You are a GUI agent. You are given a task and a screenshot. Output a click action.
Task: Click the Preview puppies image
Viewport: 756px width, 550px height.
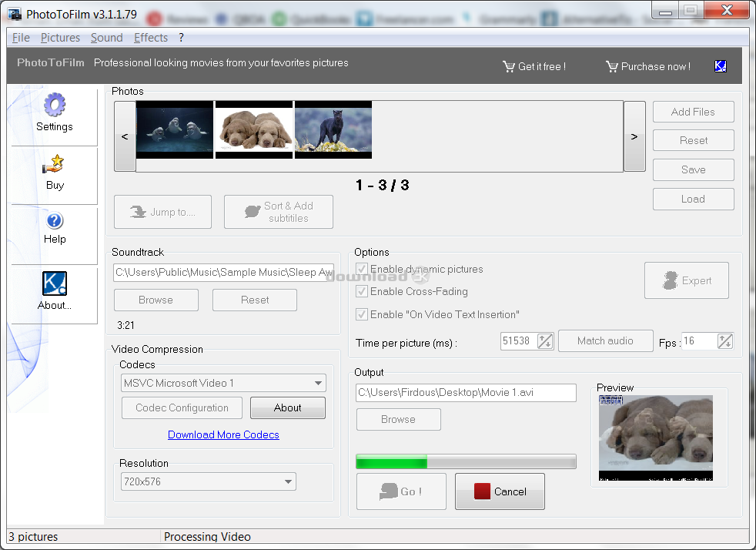[656, 438]
